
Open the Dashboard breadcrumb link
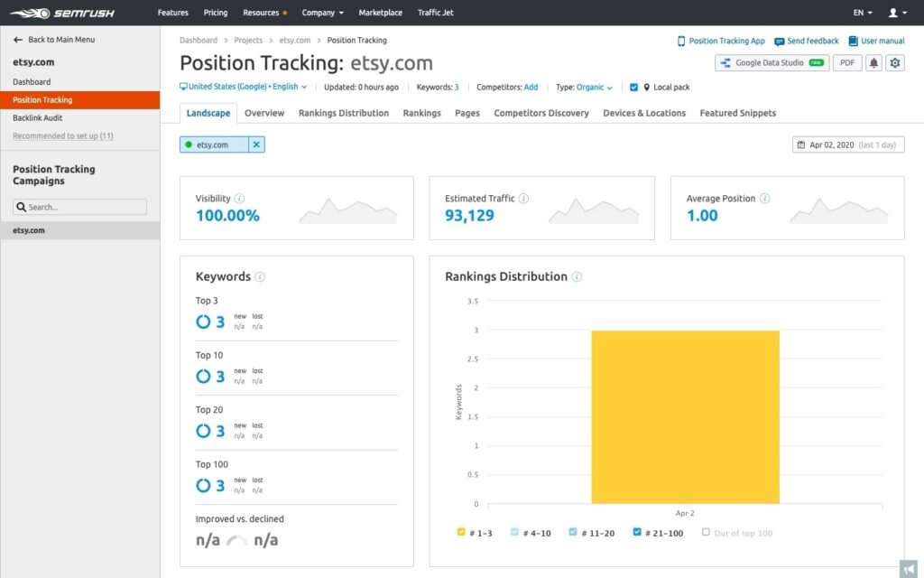199,40
